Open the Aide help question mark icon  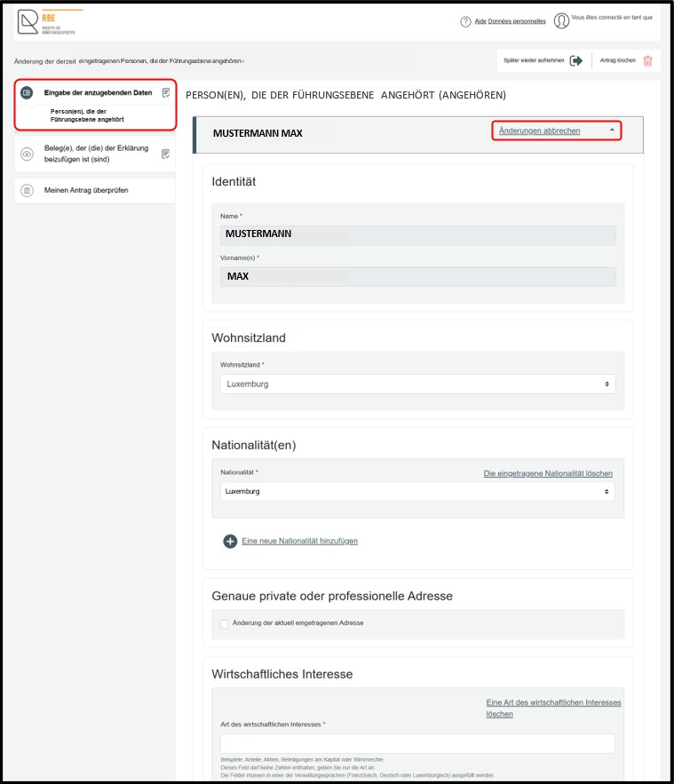coord(465,21)
